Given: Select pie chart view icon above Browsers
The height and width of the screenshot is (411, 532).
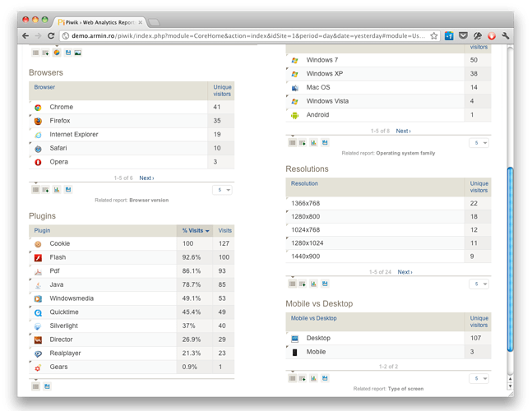Looking at the screenshot, I should click(x=57, y=53).
